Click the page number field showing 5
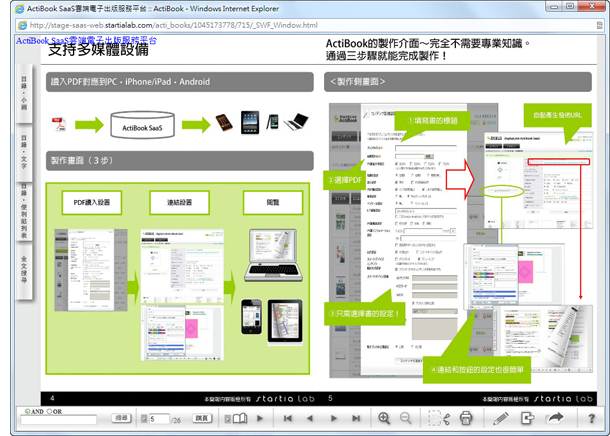The height and width of the screenshot is (436, 610). (x=159, y=419)
